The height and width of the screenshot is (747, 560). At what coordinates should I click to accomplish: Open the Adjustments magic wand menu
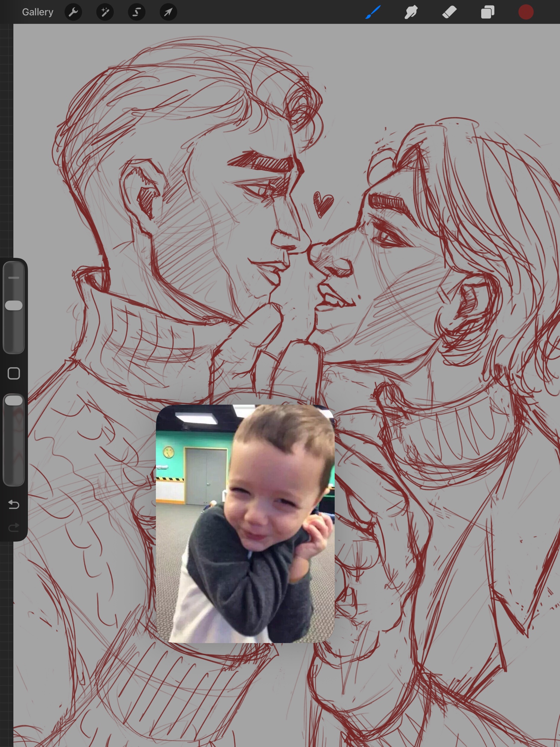(x=105, y=12)
